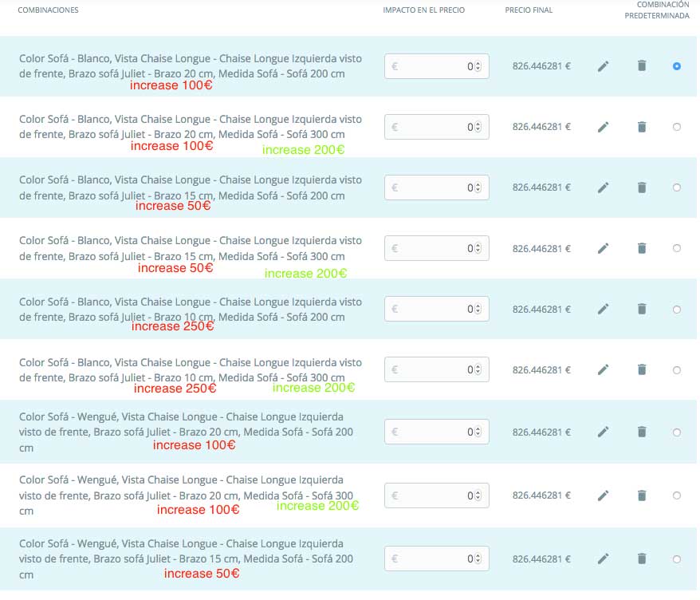700x600 pixels.
Task: Set Blanco Brazo 10 cm Sofá 200 cm as default
Action: (677, 309)
